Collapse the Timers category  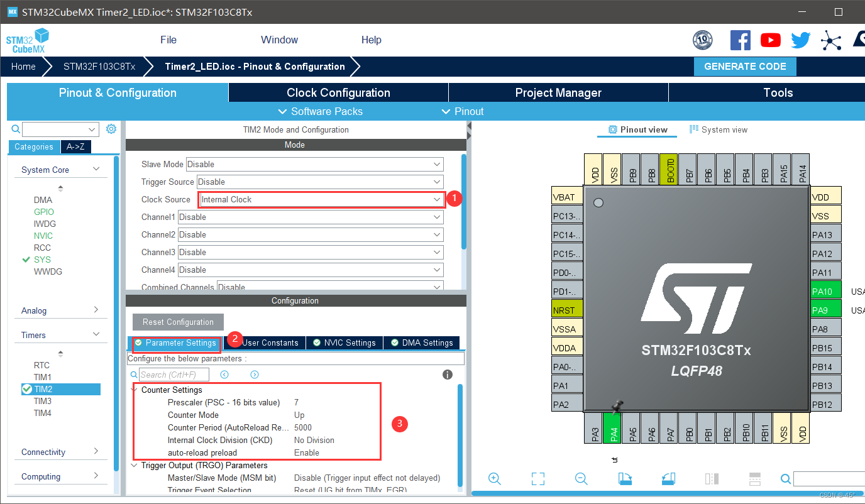click(96, 334)
